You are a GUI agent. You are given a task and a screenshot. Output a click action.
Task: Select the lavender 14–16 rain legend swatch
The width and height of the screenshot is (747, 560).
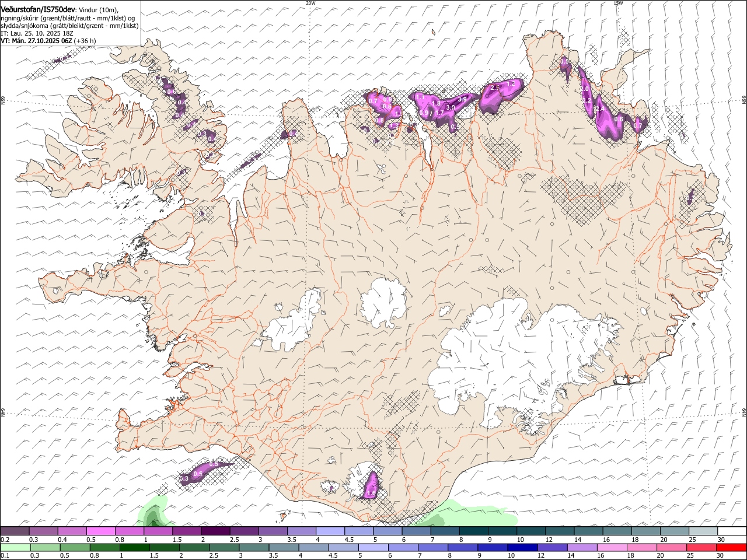tap(582, 548)
